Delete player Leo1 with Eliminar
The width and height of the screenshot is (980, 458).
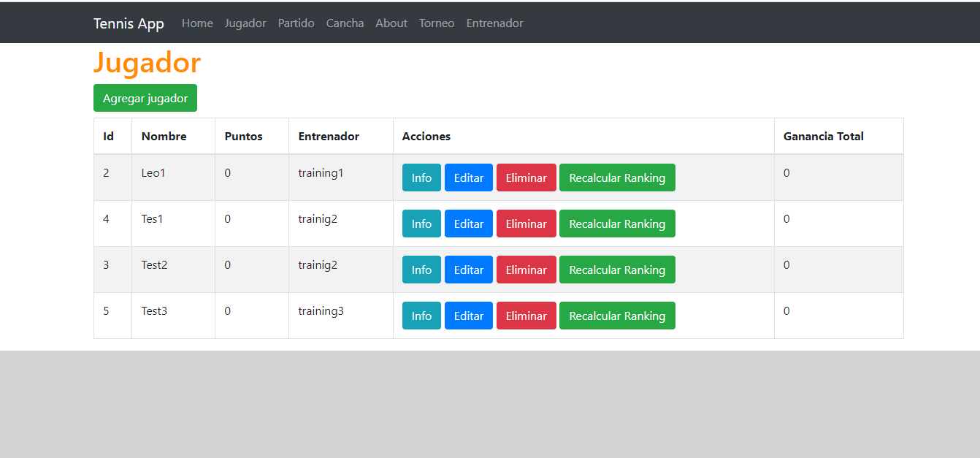coord(527,178)
